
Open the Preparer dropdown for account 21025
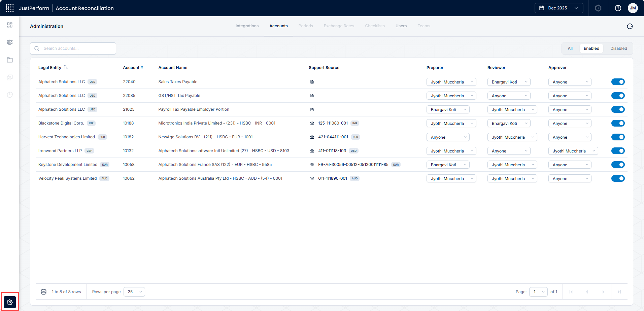[x=448, y=109]
